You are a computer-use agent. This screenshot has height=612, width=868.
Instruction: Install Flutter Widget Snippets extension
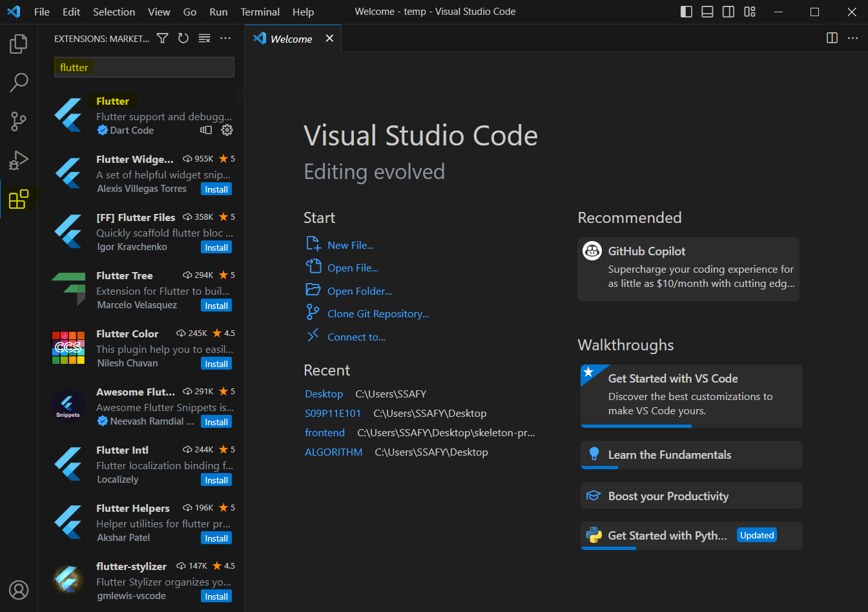pos(216,189)
